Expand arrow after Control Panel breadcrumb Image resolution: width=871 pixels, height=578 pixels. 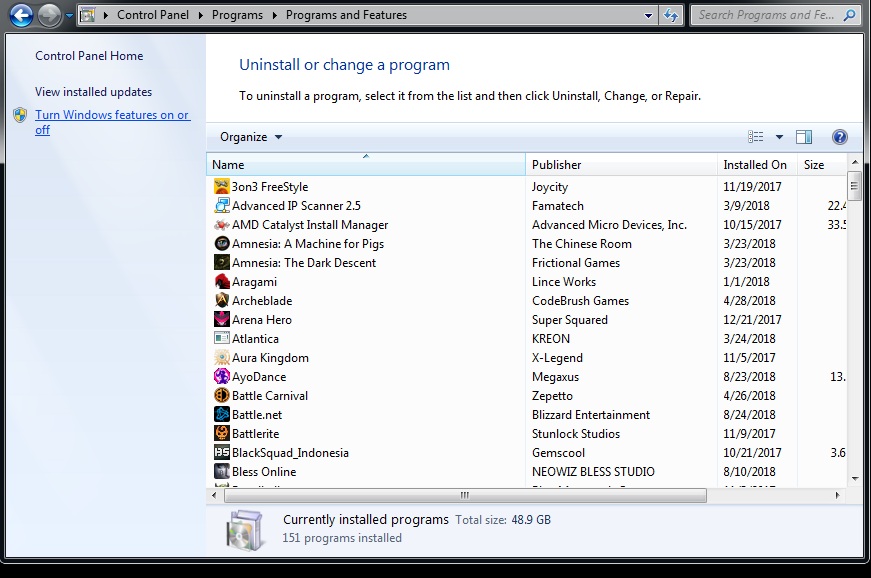[201, 15]
